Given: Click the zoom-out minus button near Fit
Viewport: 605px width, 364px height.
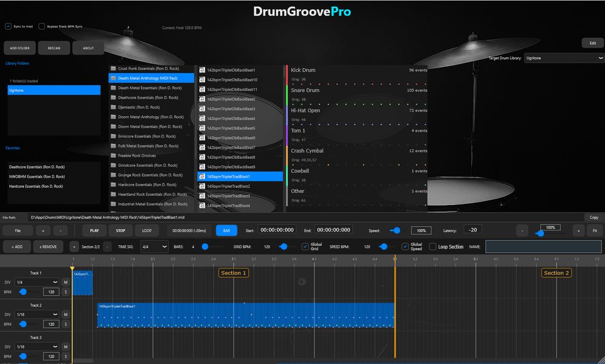Looking at the screenshot, I should (522, 230).
